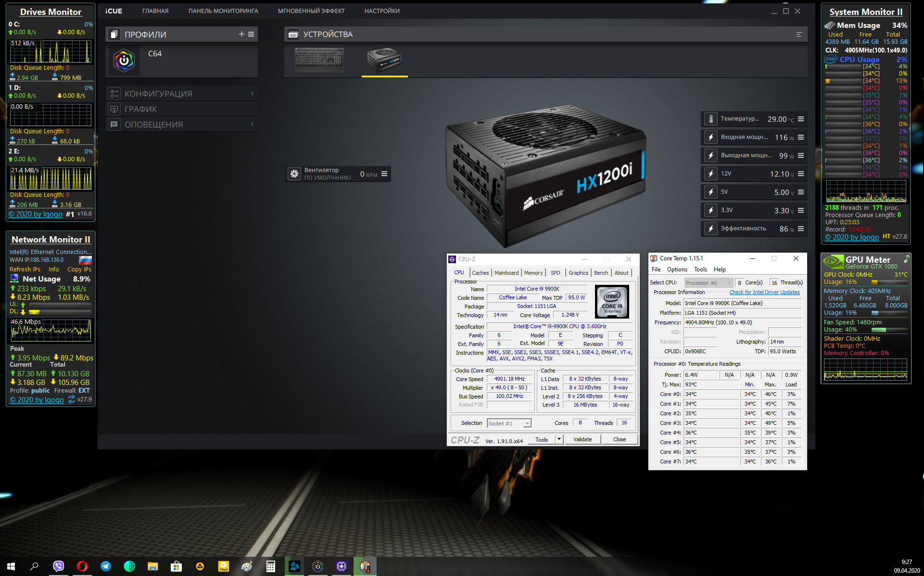Screen dimensions: 924x576
Task: Open Панель мониторинга tab
Action: (223, 11)
